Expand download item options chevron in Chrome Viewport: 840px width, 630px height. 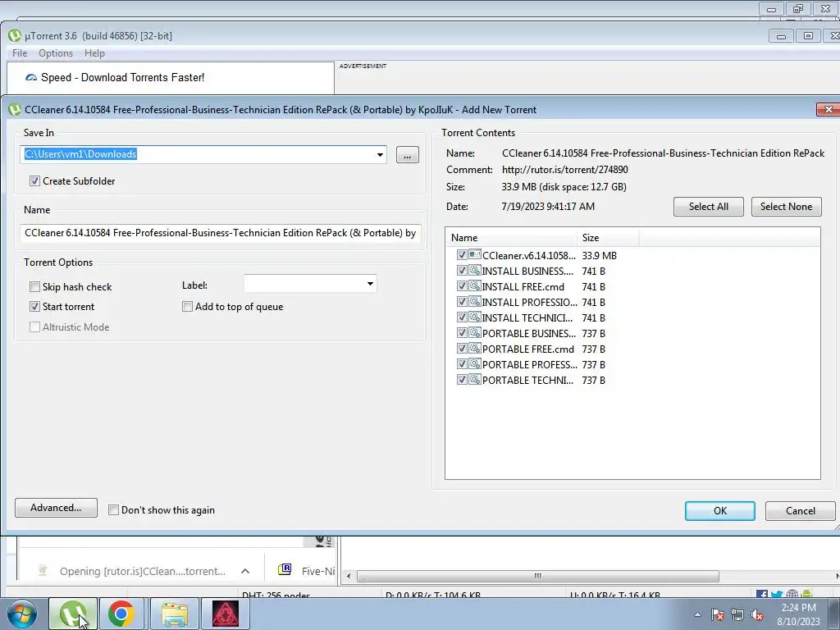[245, 571]
